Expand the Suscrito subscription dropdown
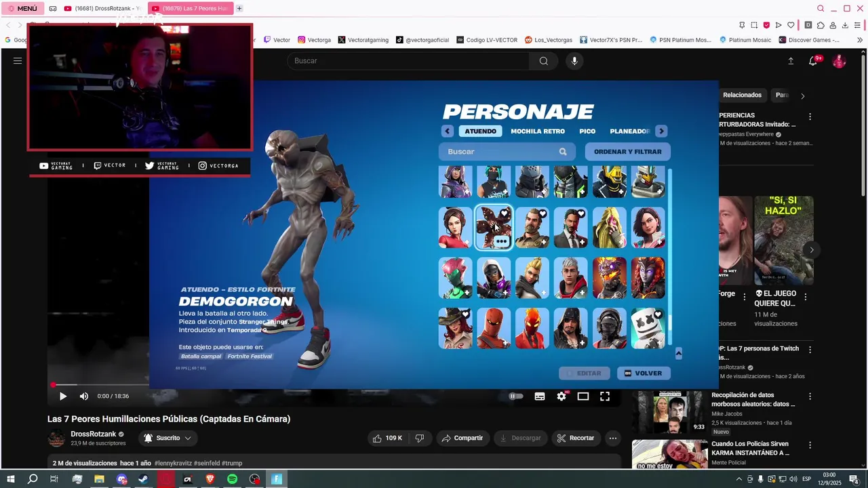Image resolution: width=868 pixels, height=488 pixels. click(167, 439)
